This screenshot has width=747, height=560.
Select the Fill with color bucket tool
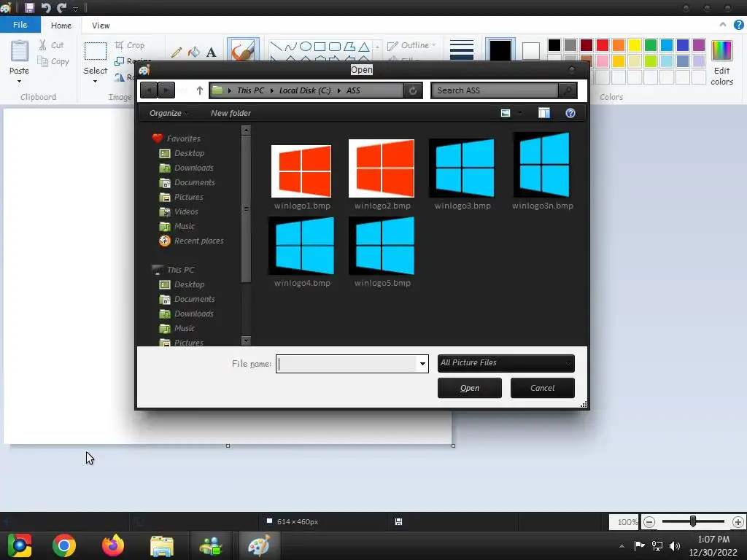pyautogui.click(x=194, y=52)
